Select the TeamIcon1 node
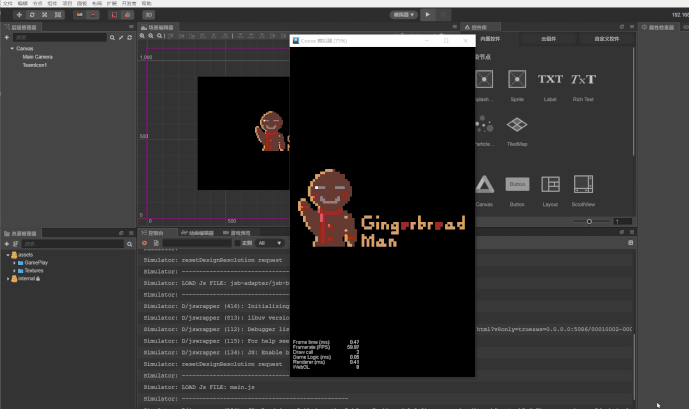689x409 pixels. 35,65
